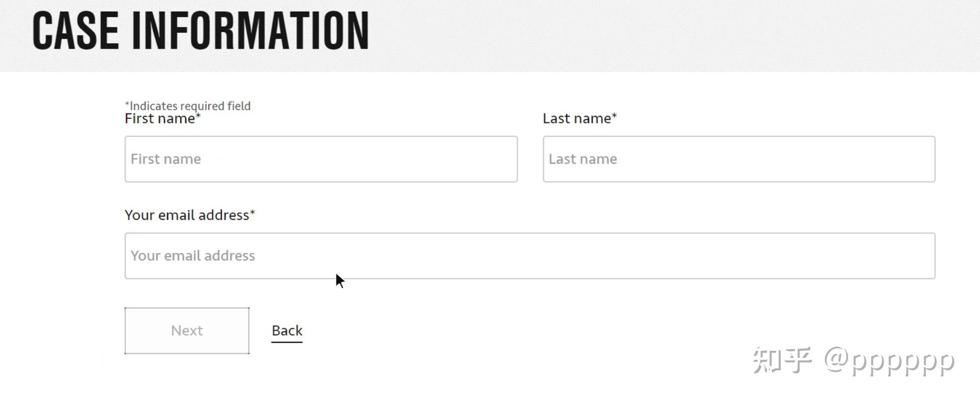Click the 知乎 watermark logo
The height and width of the screenshot is (403, 980).
pyautogui.click(x=782, y=360)
